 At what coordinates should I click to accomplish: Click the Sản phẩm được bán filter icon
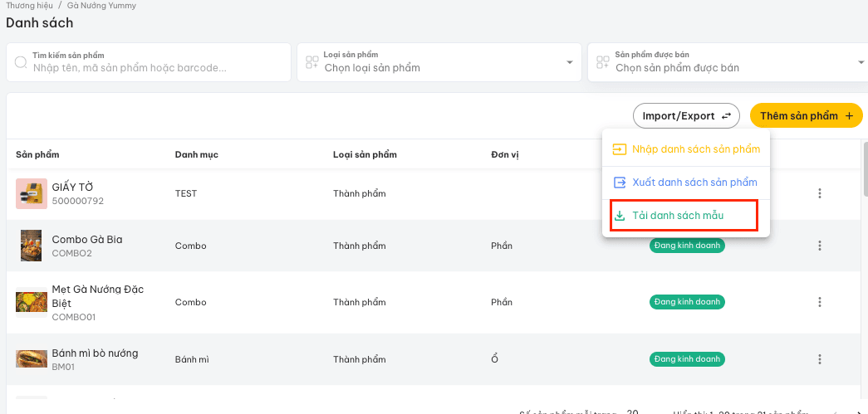coord(602,62)
